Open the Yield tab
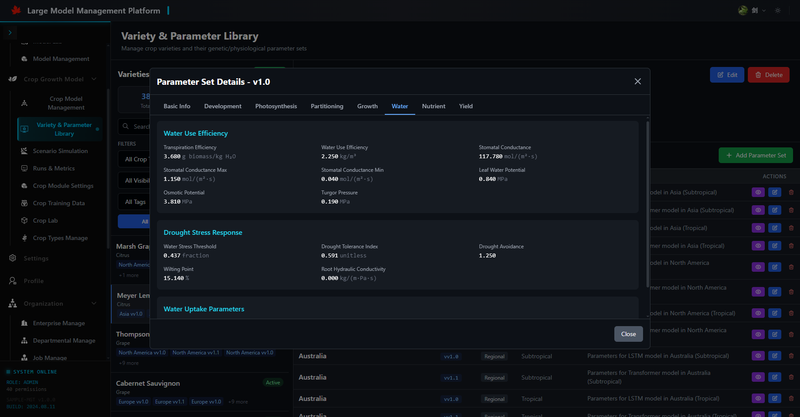The image size is (800, 417). pyautogui.click(x=466, y=106)
